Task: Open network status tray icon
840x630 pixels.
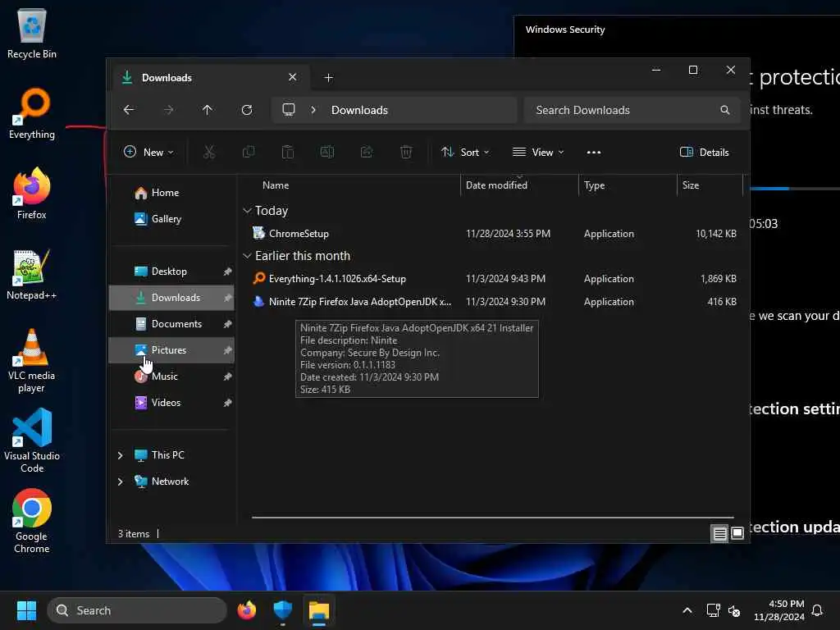Action: click(713, 610)
